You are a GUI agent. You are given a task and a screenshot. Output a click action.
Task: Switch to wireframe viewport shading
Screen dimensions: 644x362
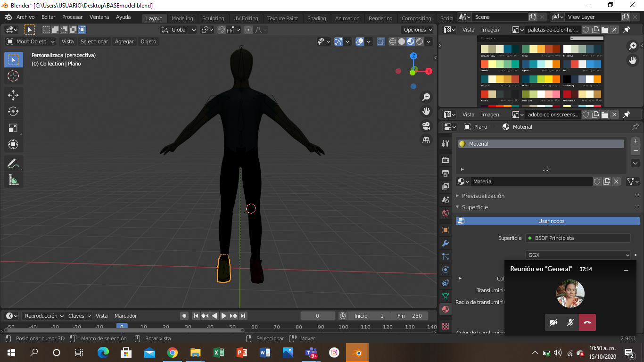point(393,41)
